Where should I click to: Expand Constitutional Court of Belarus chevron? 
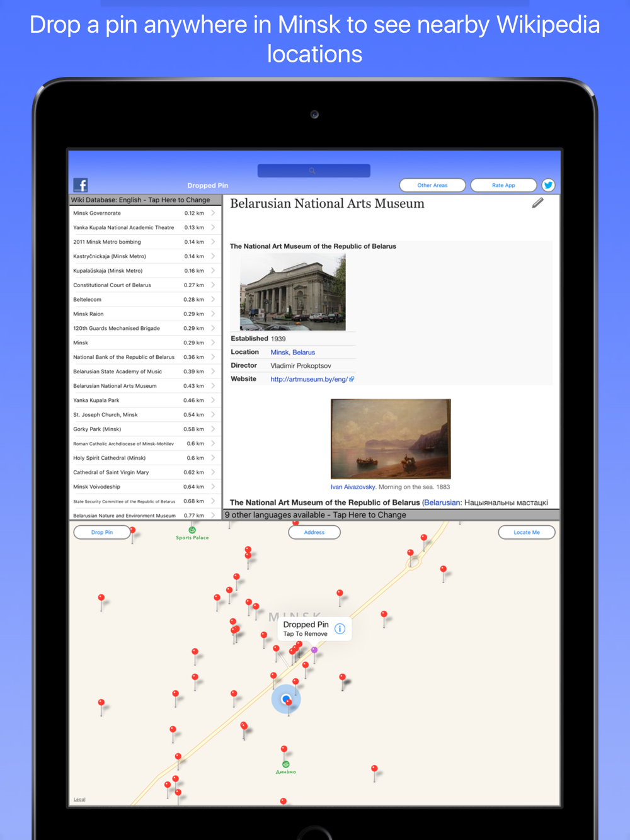[x=213, y=285]
